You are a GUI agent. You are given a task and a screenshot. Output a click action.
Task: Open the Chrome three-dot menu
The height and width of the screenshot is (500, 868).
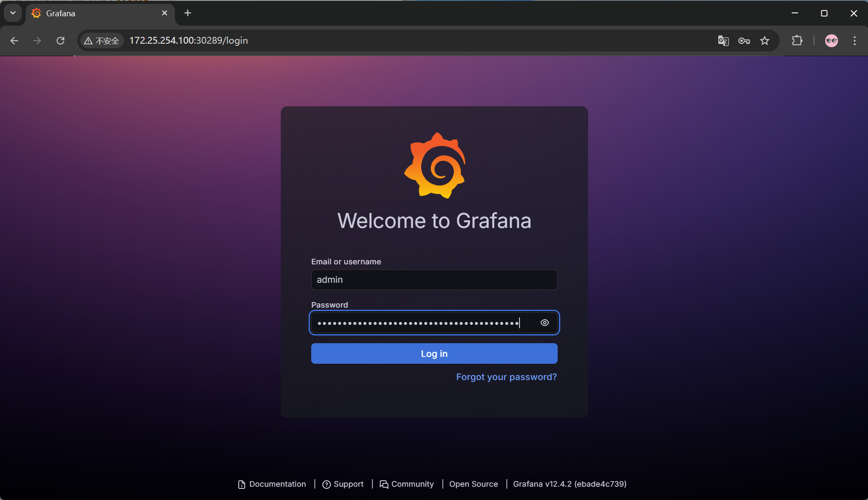click(x=854, y=41)
